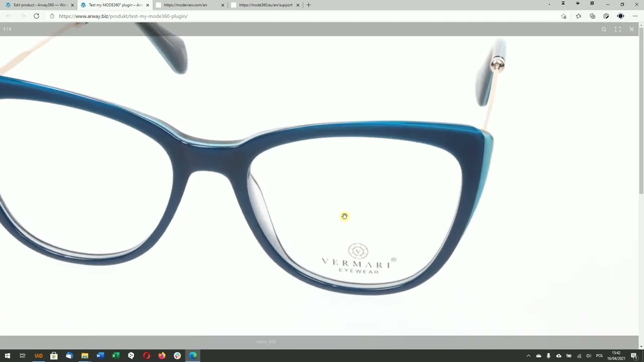View site information lock icon
Viewport: 644px width, 362px height.
click(x=52, y=16)
